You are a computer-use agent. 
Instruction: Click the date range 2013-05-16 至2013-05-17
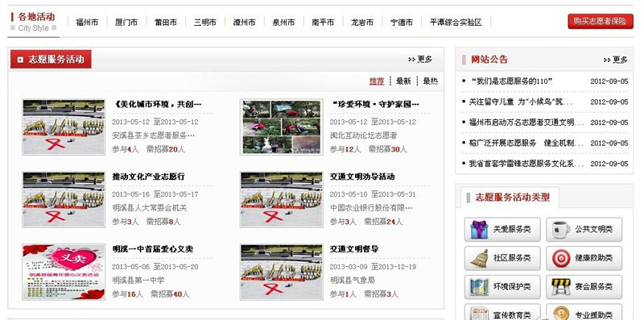point(155,194)
